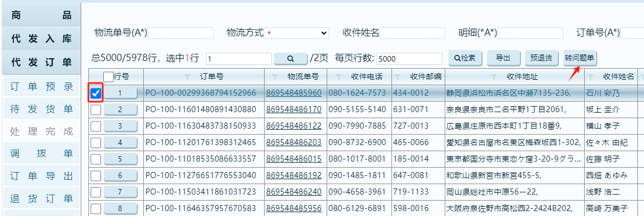Click row number button 7
Image resolution: width=644 pixels, height=216 pixels.
(x=120, y=192)
